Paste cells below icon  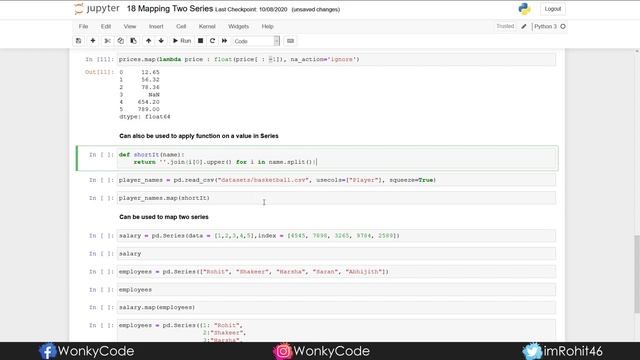tap(133, 41)
